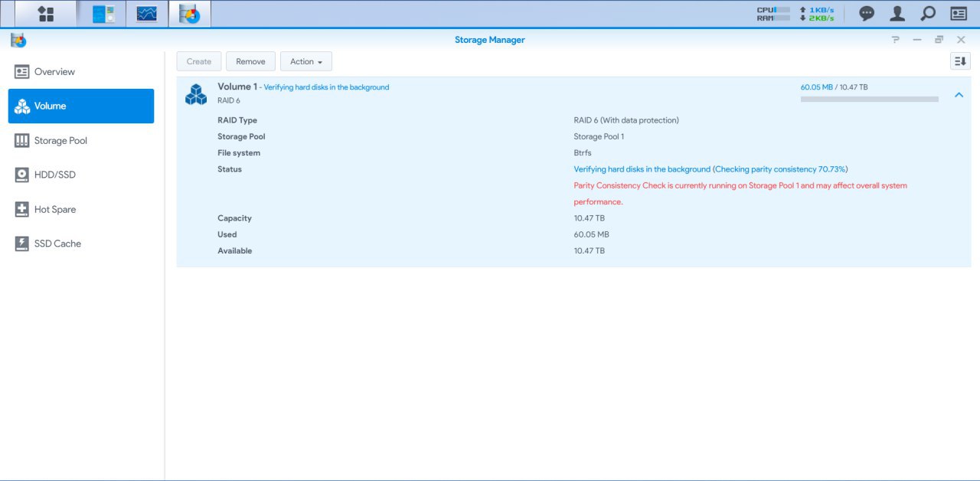
Task: Open the SSD Cache section
Action: point(57,244)
